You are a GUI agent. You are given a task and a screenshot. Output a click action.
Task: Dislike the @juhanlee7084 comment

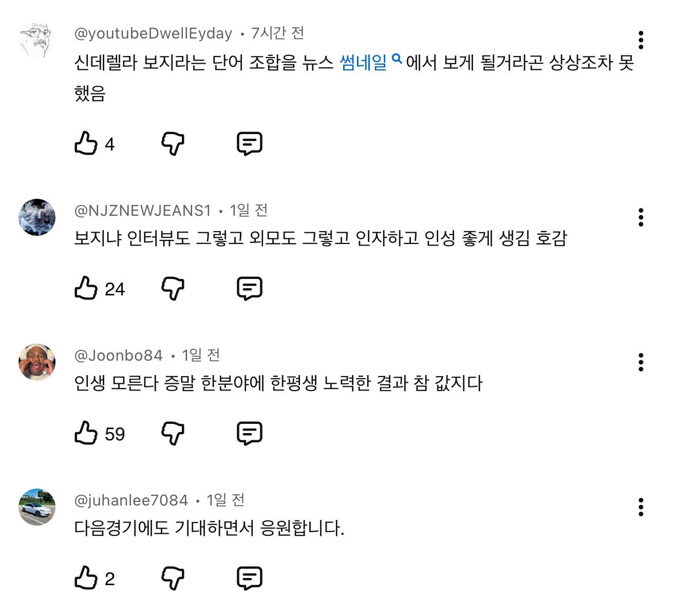pos(173,578)
